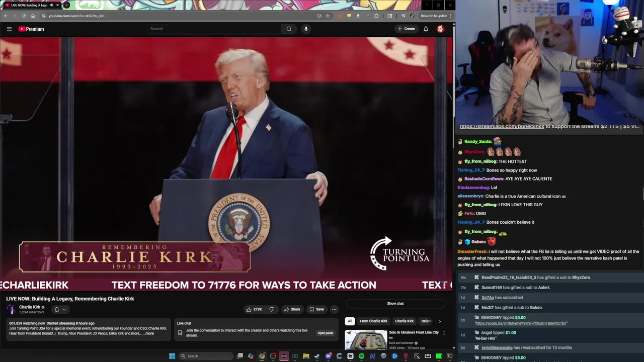The width and height of the screenshot is (644, 362).
Task: Select the From Charlie Kirk chip
Action: point(373,321)
